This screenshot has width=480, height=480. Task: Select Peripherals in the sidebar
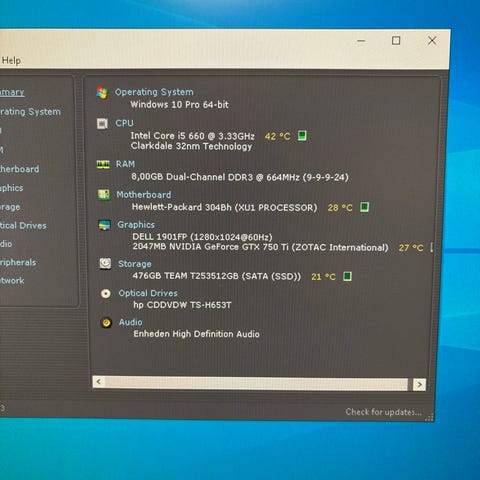click(x=18, y=263)
